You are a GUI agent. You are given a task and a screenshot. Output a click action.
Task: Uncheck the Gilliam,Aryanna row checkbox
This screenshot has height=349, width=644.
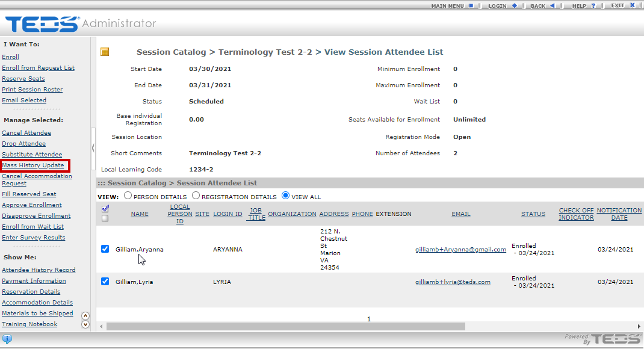coord(105,249)
